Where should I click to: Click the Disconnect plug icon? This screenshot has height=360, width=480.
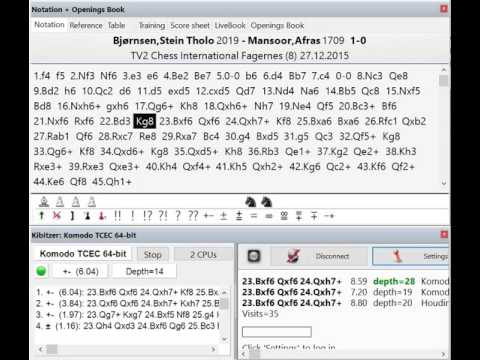click(x=293, y=256)
